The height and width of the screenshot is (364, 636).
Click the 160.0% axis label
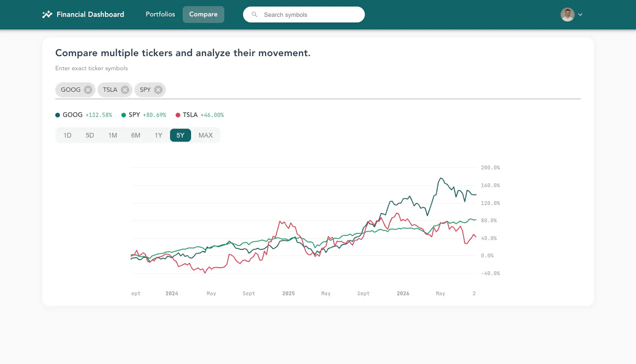490,185
